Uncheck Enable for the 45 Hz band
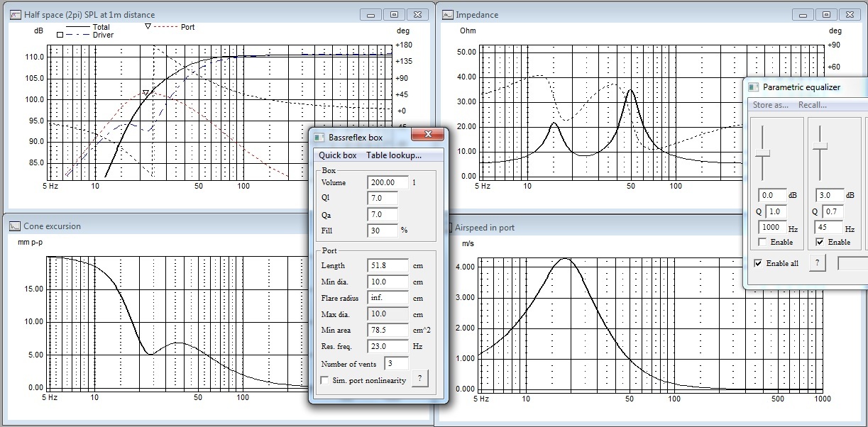The width and height of the screenshot is (868, 427). pyautogui.click(x=819, y=243)
